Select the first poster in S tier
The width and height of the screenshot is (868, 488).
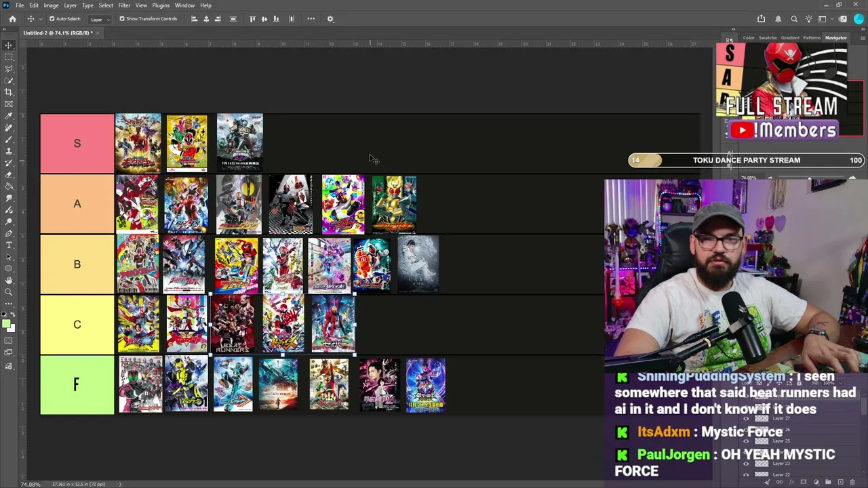tap(138, 142)
